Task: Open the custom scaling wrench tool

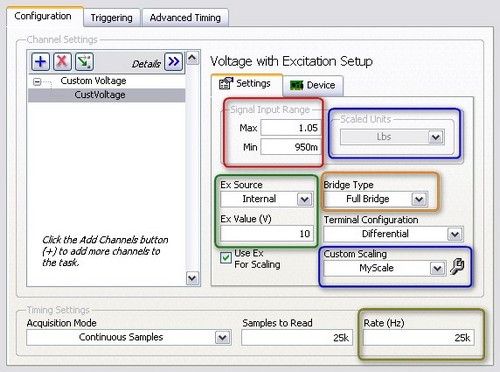Action: tap(457, 267)
